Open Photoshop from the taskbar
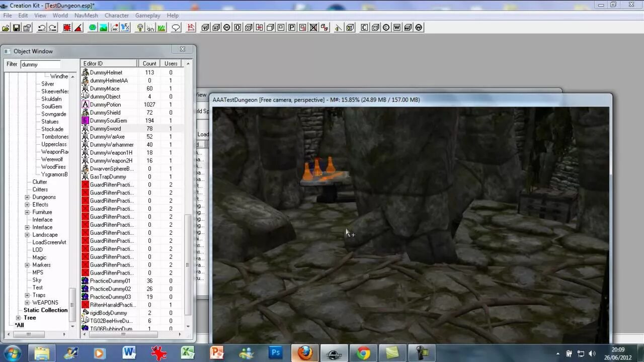The width and height of the screenshot is (644, 362). pyautogui.click(x=275, y=353)
